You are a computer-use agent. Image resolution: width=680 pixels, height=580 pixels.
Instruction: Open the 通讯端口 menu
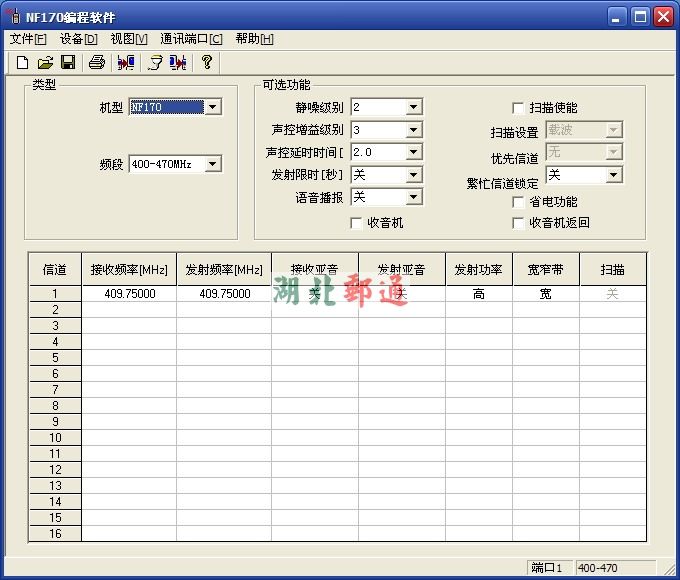(191, 39)
